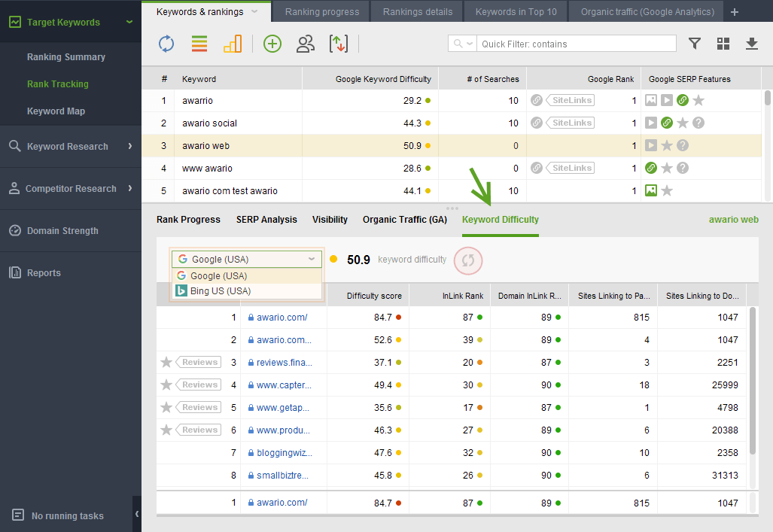Image resolution: width=773 pixels, height=532 pixels.
Task: Open the bloggingwiz... result link
Action: coord(285,453)
